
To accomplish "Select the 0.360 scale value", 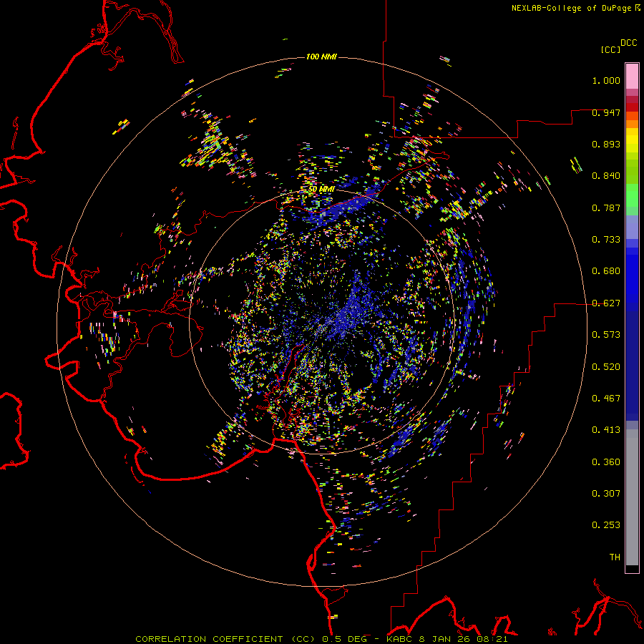I will click(x=606, y=462).
